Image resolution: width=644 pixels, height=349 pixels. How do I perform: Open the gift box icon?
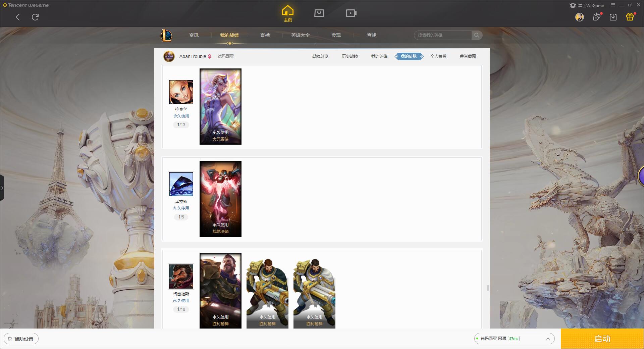[x=630, y=17]
